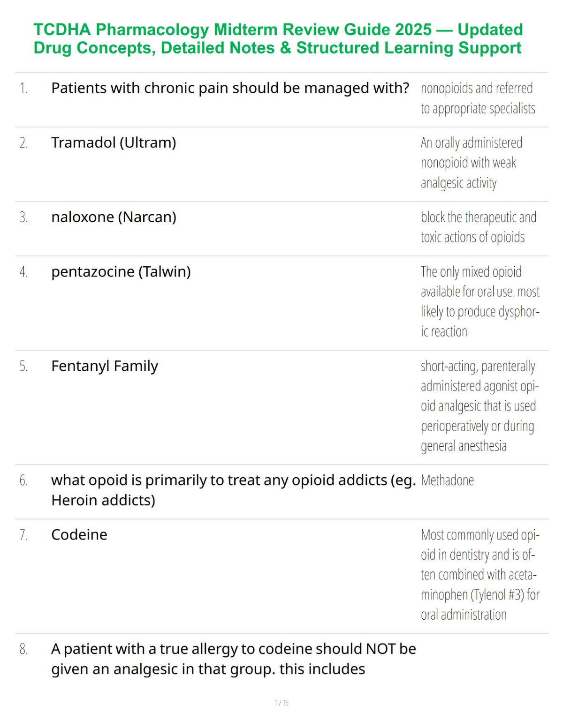This screenshot has height=728, width=563.
Task: Select the question about chronic pain management
Action: click(230, 88)
